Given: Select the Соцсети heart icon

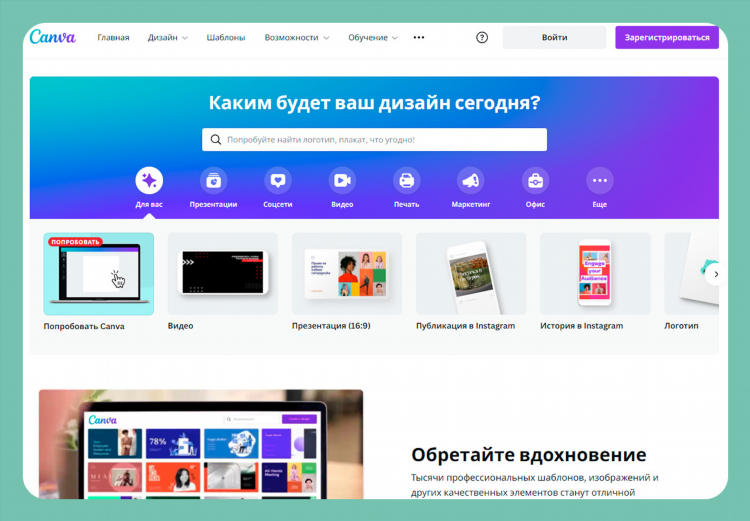Looking at the screenshot, I should 278,180.
